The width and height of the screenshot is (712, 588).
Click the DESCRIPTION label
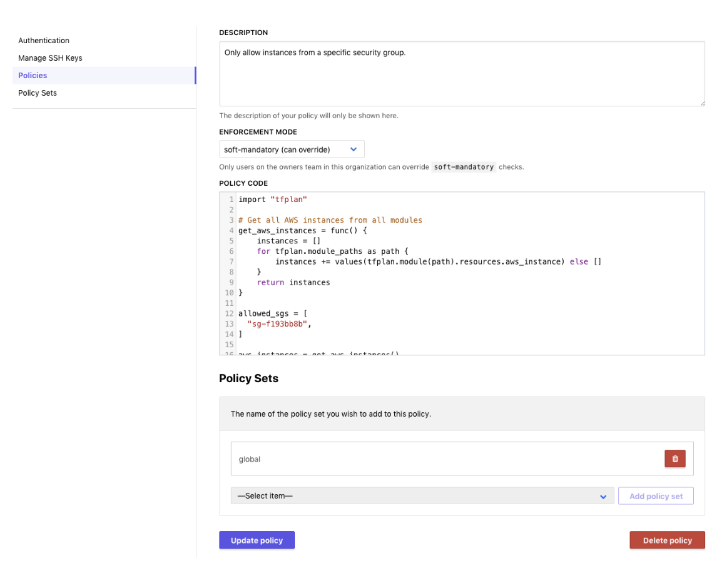[243, 33]
